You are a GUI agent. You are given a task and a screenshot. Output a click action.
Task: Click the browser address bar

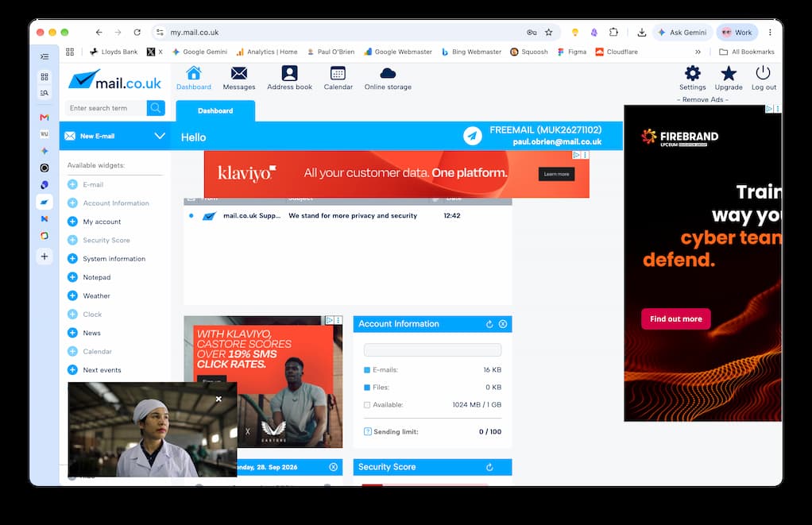point(342,32)
